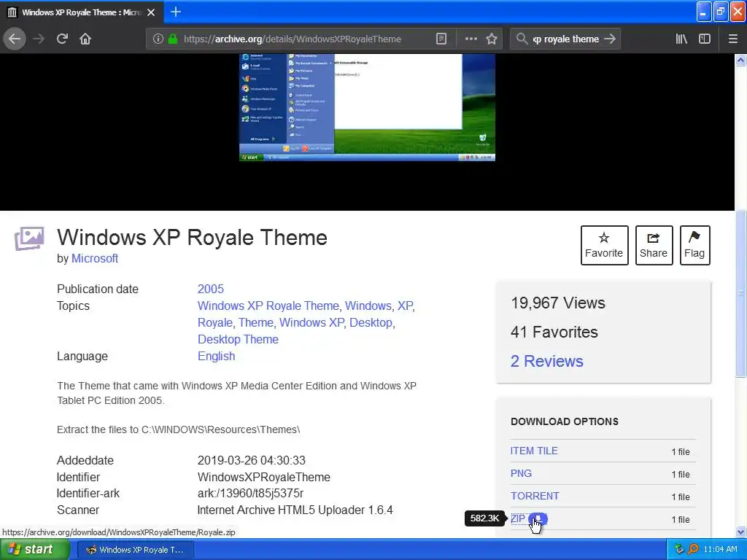Go back to the previous page

pos(15,39)
